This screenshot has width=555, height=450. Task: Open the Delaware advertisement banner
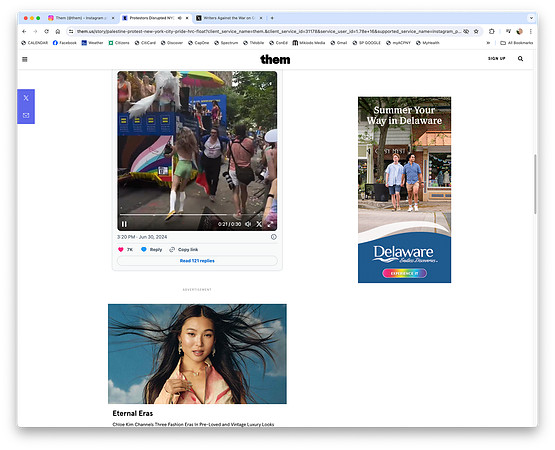click(x=404, y=190)
